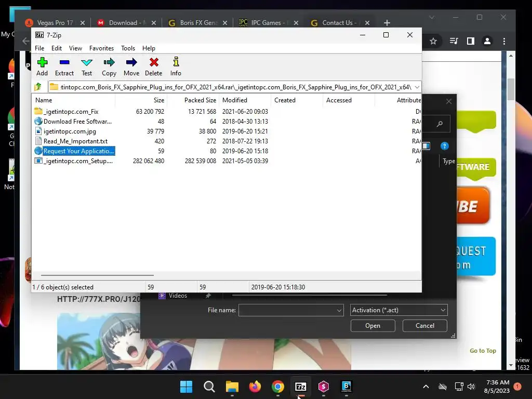
Task: Sort by the Size column header
Action: pyautogui.click(x=141, y=100)
